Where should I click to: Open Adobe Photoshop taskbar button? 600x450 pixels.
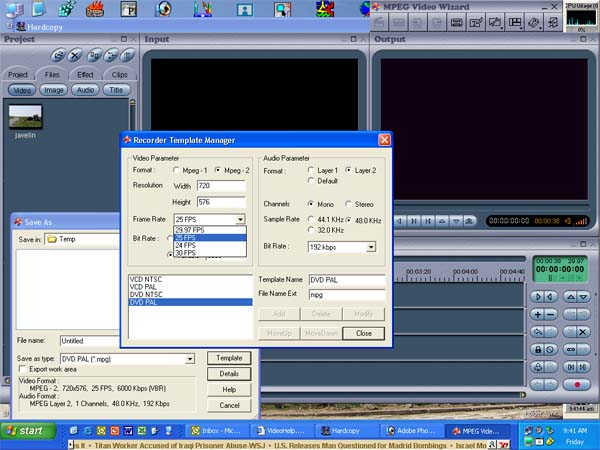tap(411, 431)
